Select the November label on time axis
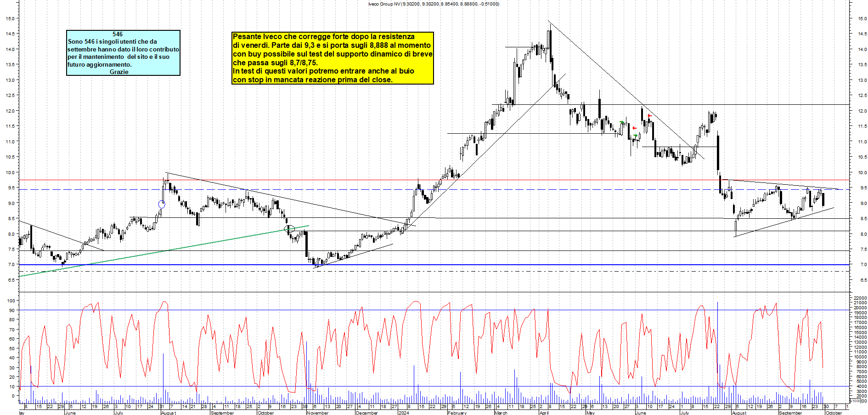Screen dimensions: 868x415 tap(317, 413)
